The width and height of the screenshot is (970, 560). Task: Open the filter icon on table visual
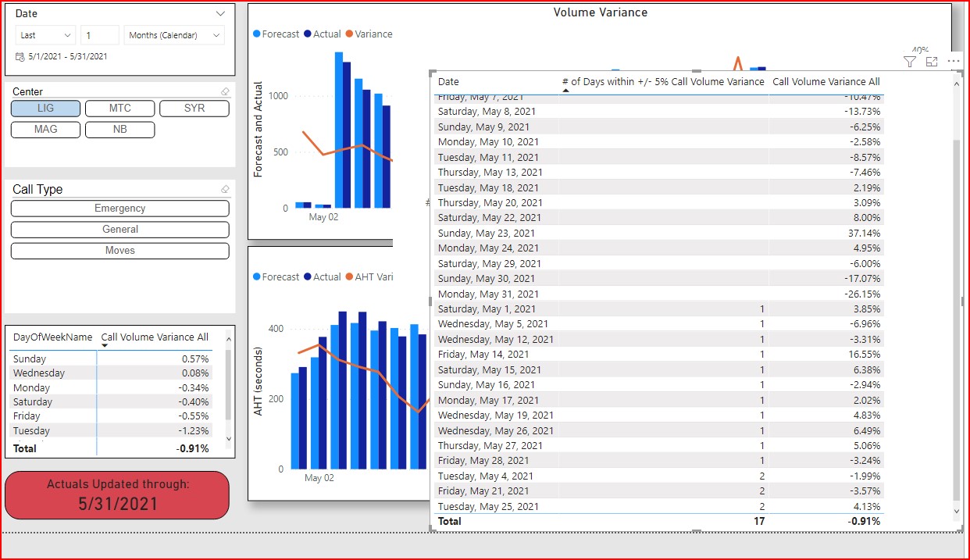(910, 62)
